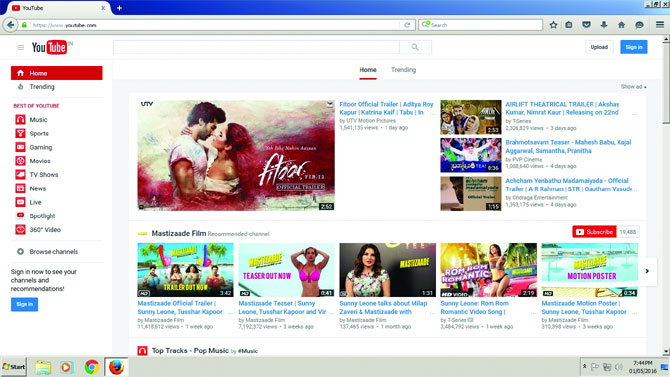670x377 pixels.
Task: Open the Fitoor Official Trailer title link
Action: click(x=386, y=108)
